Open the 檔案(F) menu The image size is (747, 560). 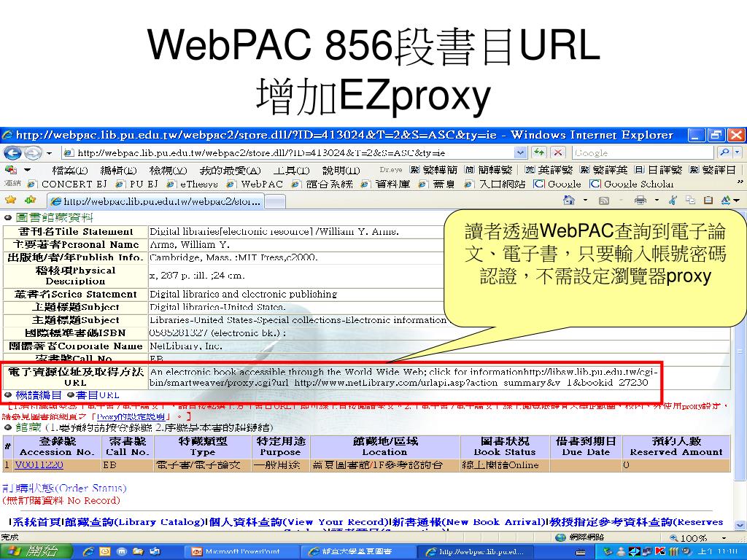click(x=69, y=170)
